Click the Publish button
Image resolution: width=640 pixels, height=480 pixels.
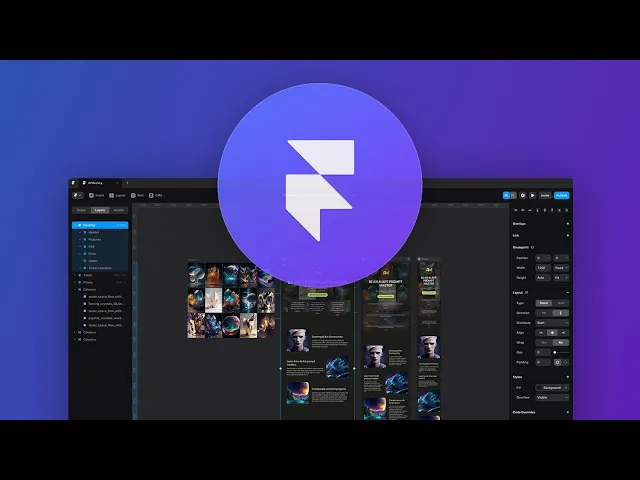tap(562, 196)
